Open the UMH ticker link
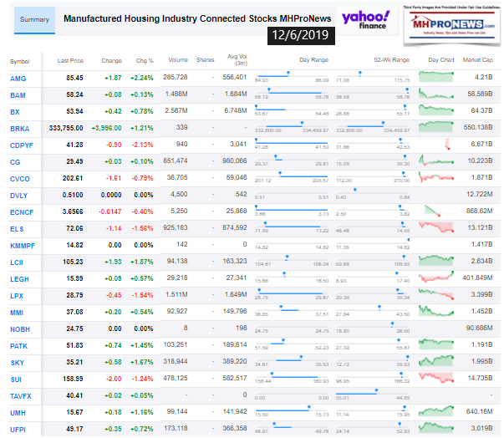The width and height of the screenshot is (504, 438). 18,413
